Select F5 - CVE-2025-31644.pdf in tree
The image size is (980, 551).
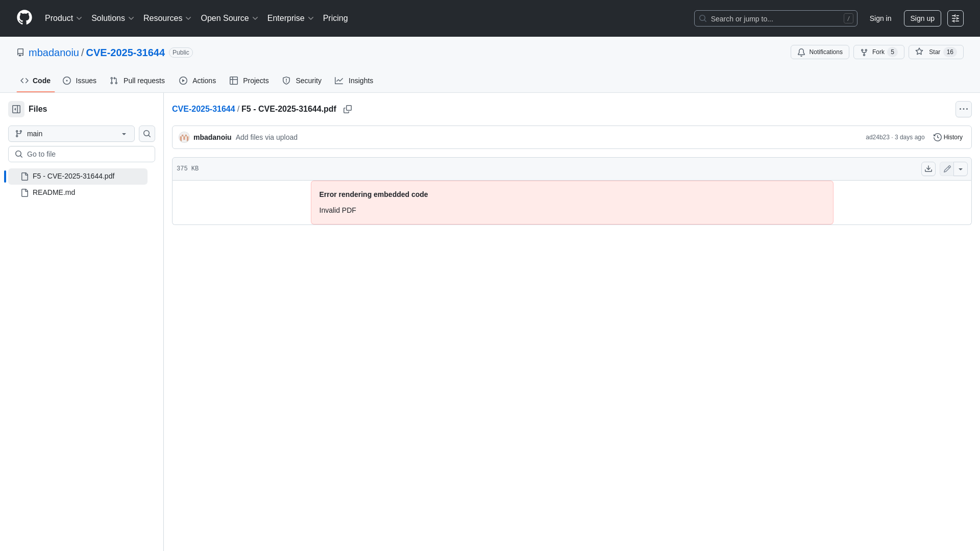(78, 177)
